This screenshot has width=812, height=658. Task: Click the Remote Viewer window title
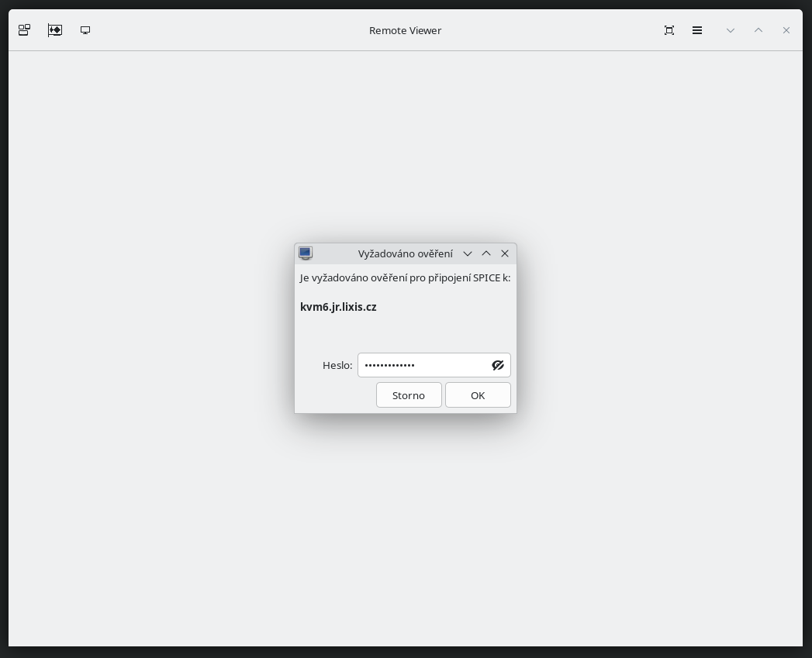click(405, 30)
